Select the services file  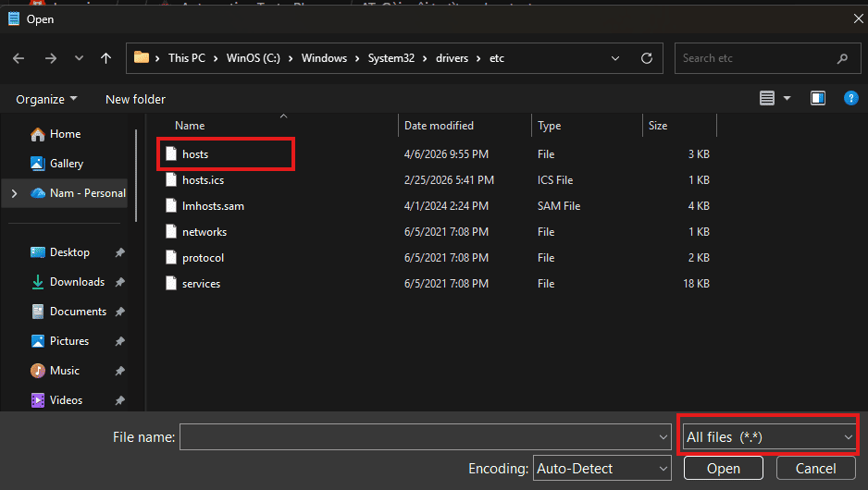201,284
